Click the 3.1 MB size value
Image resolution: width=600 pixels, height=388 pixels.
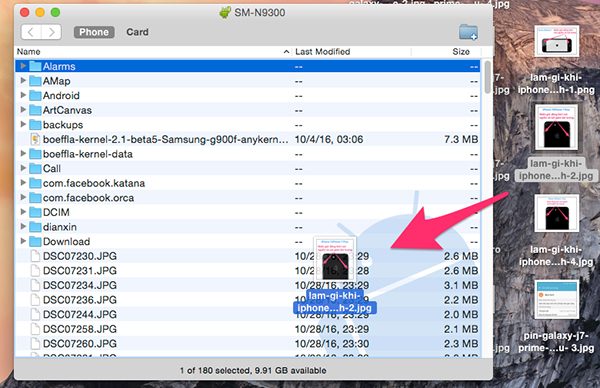[x=461, y=285]
